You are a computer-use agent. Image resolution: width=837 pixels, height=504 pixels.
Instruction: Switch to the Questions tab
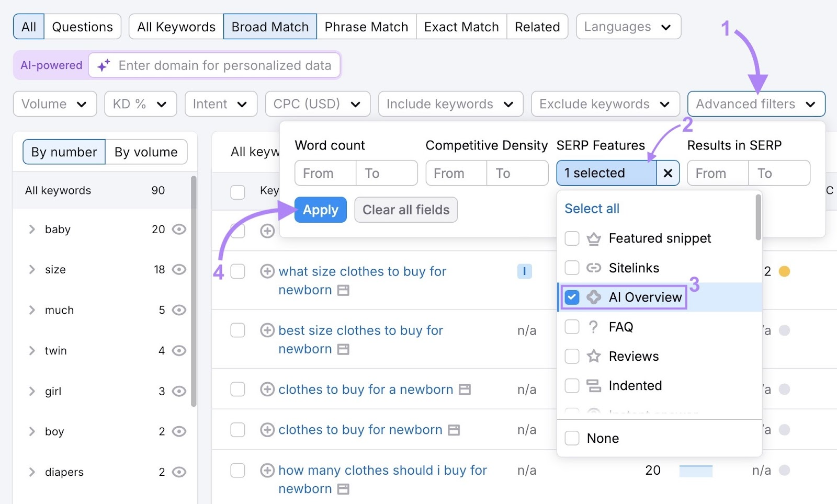point(82,26)
